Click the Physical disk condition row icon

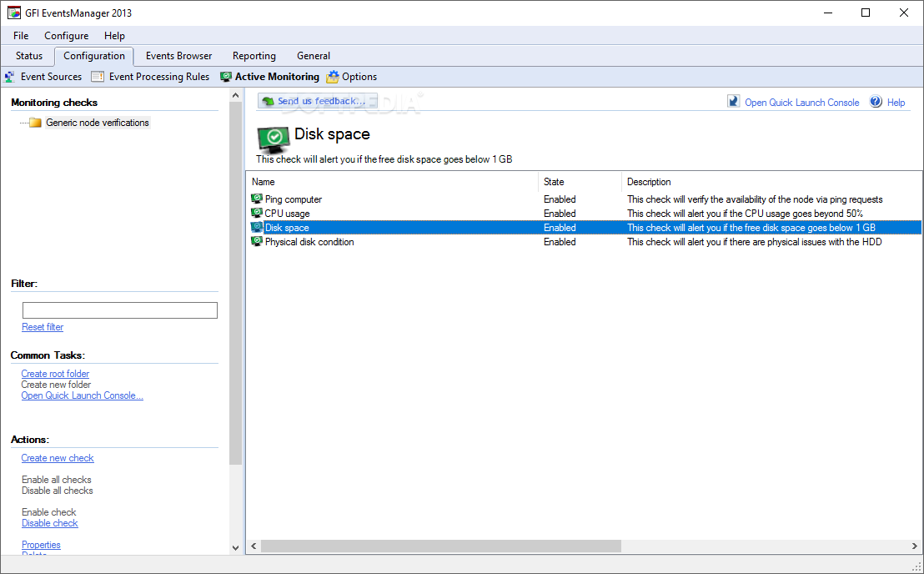click(257, 242)
